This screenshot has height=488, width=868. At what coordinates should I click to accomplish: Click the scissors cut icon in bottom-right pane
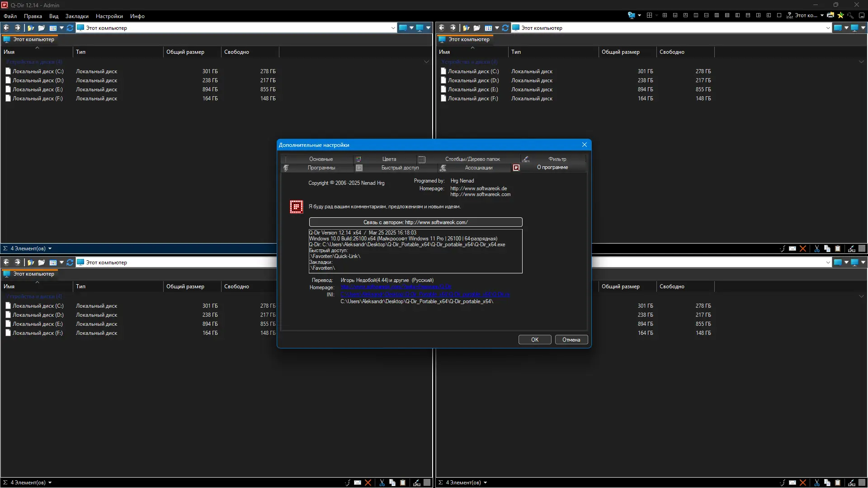[817, 483]
